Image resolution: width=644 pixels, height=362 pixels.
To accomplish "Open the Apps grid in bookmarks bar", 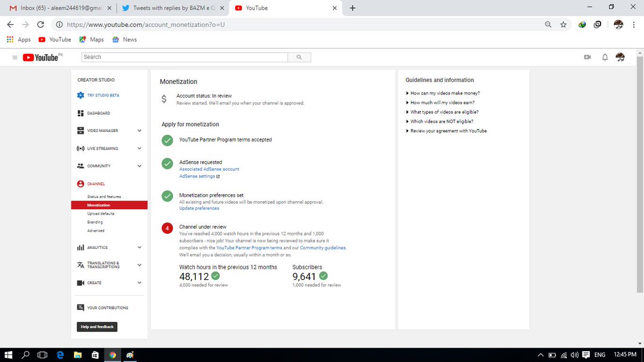I will 19,40.
